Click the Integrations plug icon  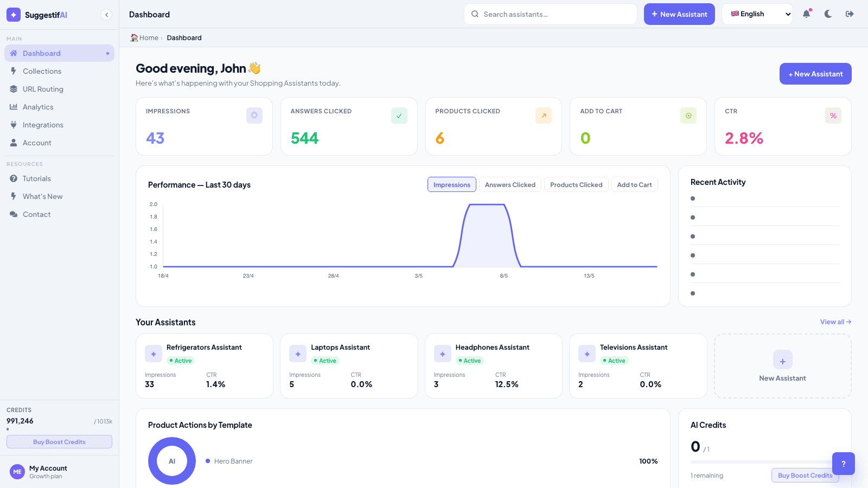(x=14, y=125)
